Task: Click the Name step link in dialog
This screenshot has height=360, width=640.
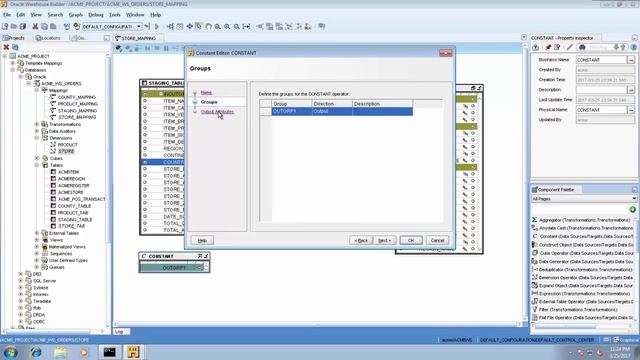Action: coord(206,93)
